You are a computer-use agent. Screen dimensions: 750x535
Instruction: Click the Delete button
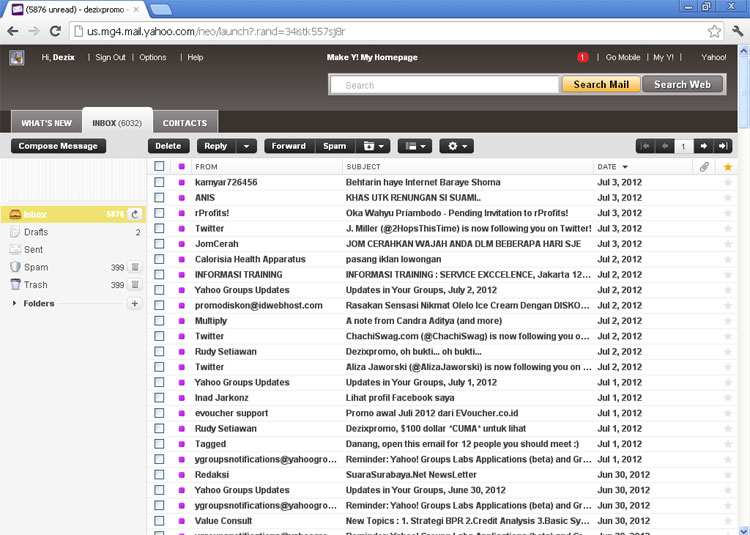(168, 146)
